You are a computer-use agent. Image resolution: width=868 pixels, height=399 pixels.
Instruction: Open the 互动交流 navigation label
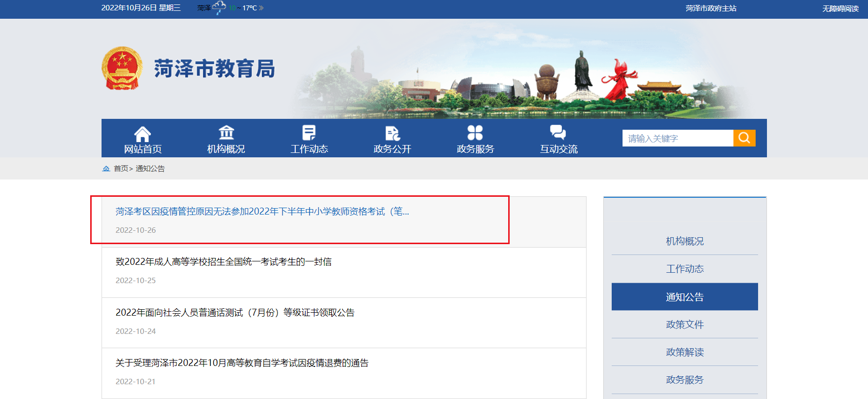pyautogui.click(x=558, y=149)
